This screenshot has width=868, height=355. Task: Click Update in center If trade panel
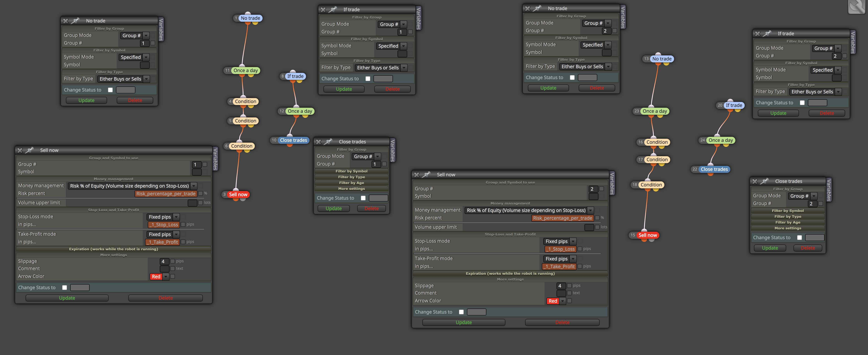[344, 89]
